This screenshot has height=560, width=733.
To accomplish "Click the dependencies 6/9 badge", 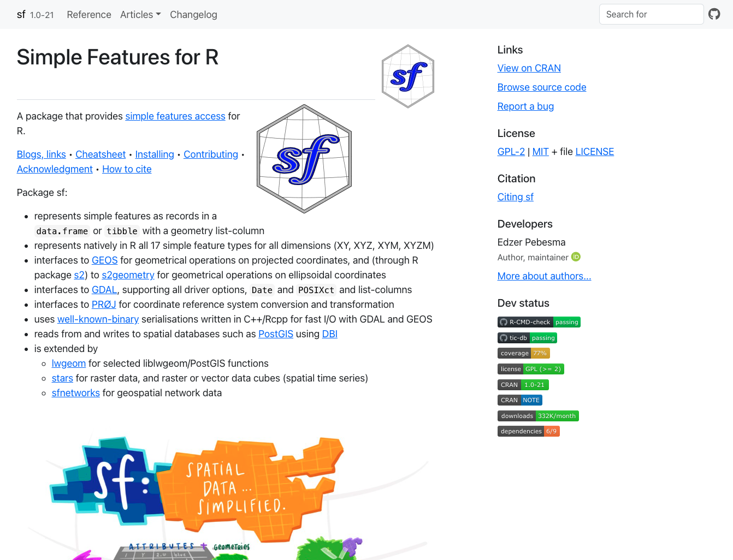I will tap(528, 431).
